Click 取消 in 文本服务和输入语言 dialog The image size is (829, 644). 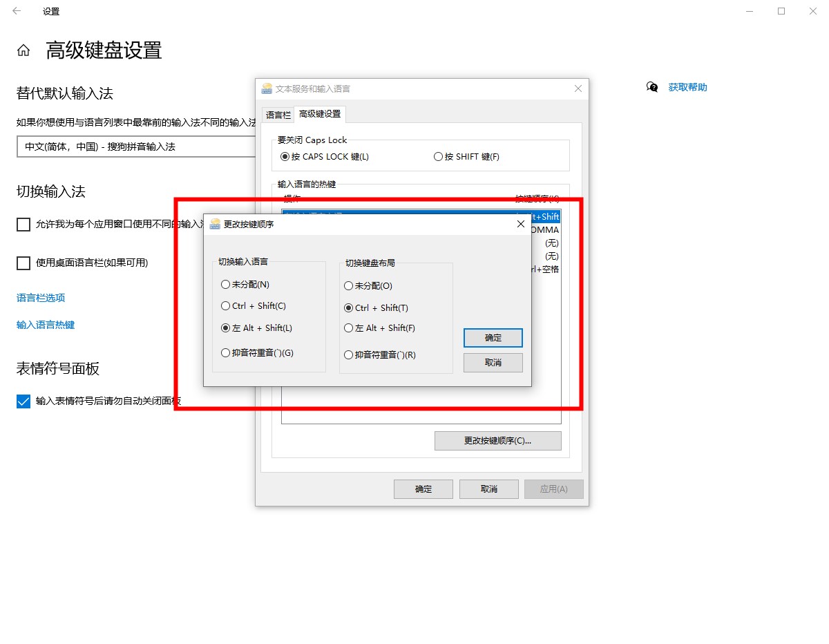(489, 489)
